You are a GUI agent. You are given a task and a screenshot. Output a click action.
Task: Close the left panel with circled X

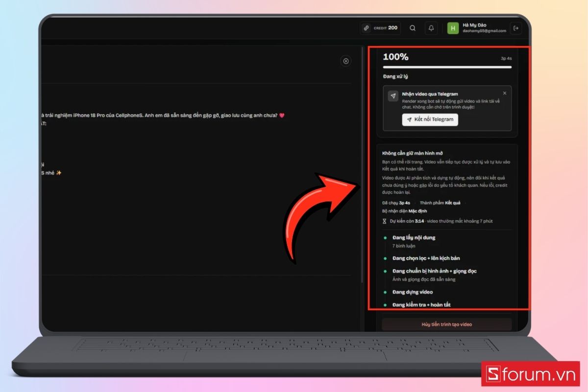pos(346,61)
